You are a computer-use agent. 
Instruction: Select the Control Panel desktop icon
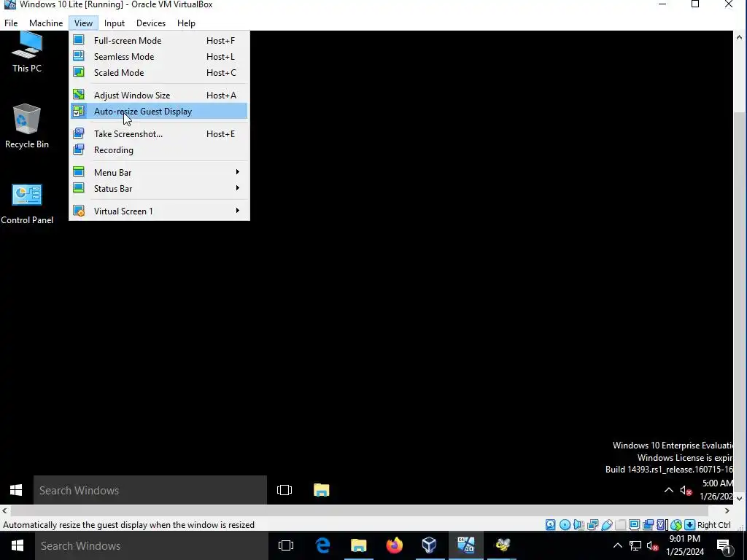pos(27,204)
